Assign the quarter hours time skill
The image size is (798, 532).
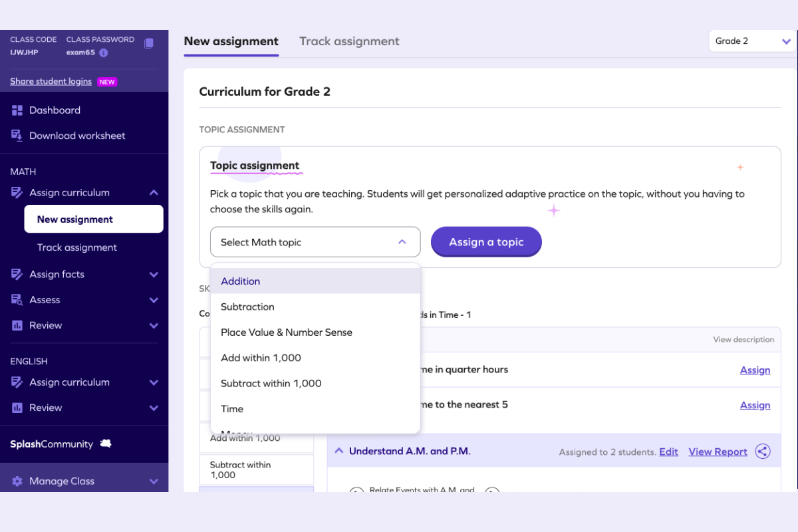[x=755, y=370]
